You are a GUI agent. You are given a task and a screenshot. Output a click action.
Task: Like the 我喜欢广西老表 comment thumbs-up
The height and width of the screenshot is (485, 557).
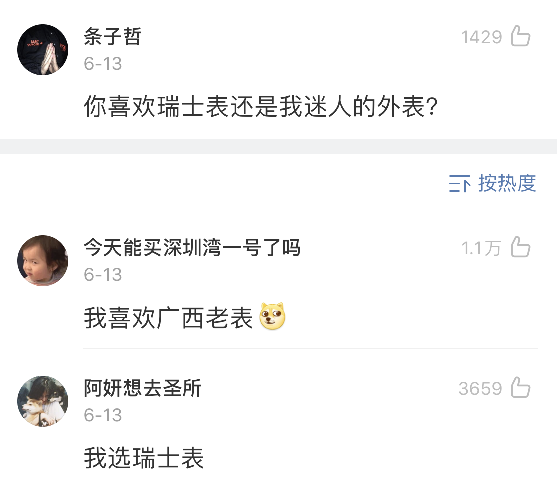[x=520, y=247]
